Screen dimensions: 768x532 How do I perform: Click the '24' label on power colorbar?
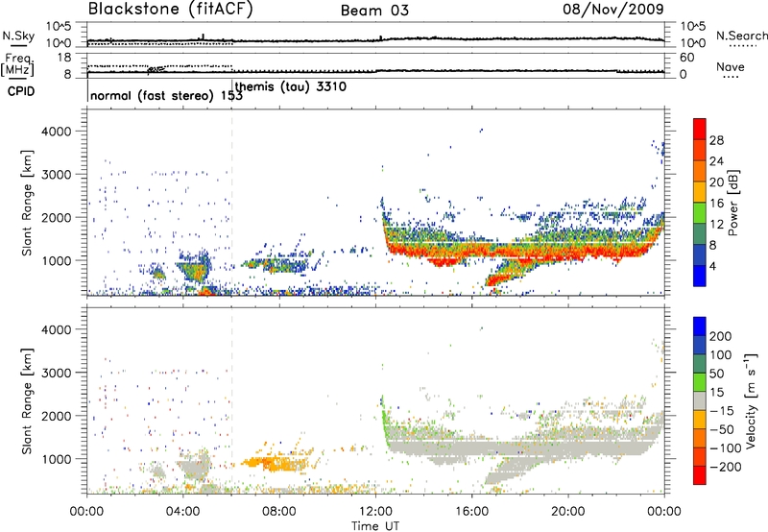(x=716, y=161)
